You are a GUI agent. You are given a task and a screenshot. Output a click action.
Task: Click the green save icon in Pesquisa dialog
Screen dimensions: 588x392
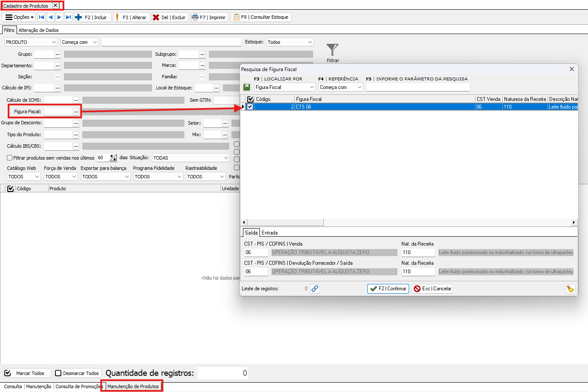(x=247, y=87)
